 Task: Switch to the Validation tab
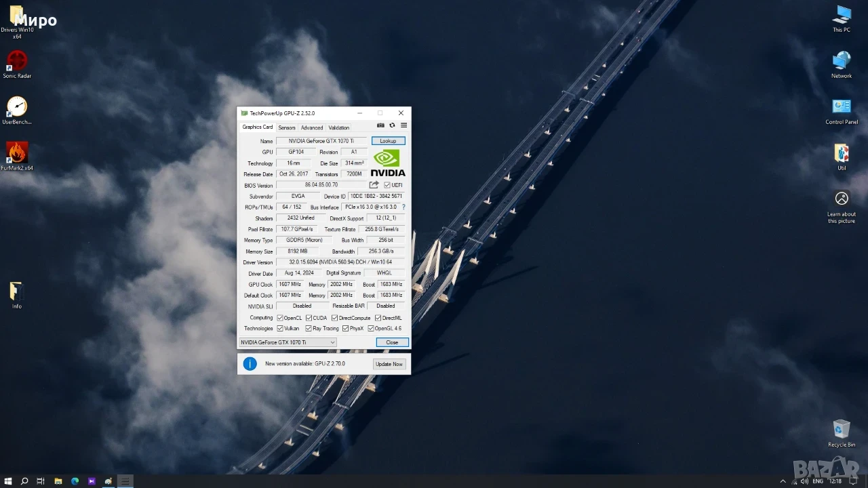click(x=339, y=127)
